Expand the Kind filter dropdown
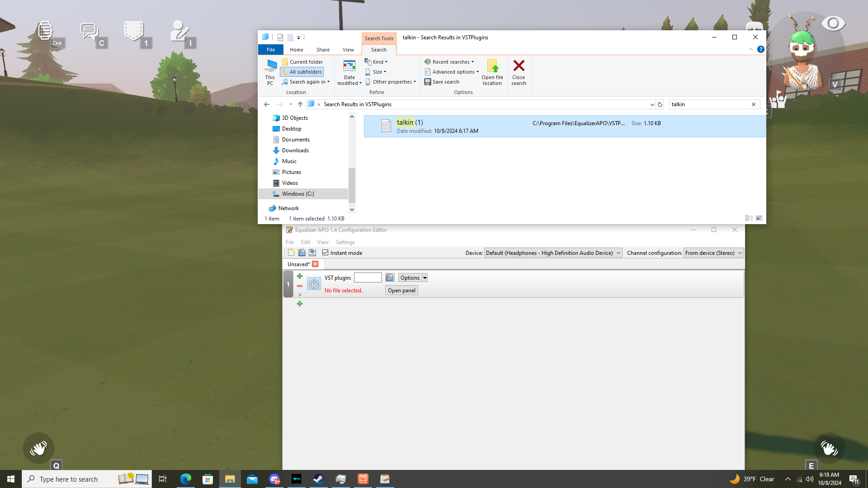This screenshot has width=868, height=488. click(377, 62)
